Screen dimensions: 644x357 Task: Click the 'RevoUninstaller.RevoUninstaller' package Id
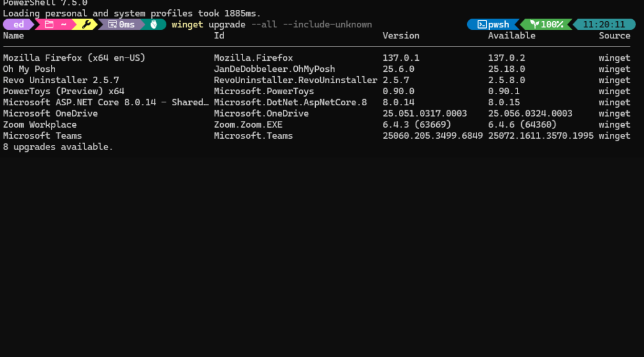click(x=295, y=80)
